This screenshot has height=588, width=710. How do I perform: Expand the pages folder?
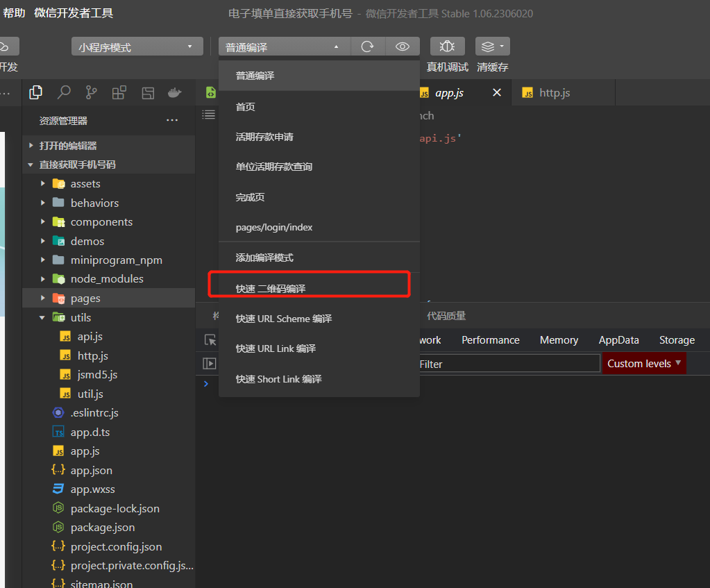pos(109,298)
